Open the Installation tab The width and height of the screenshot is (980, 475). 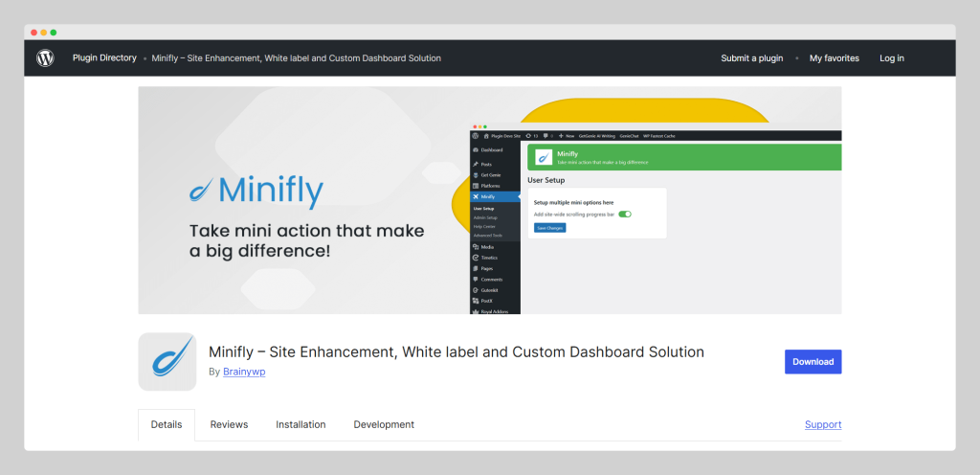coord(301,424)
